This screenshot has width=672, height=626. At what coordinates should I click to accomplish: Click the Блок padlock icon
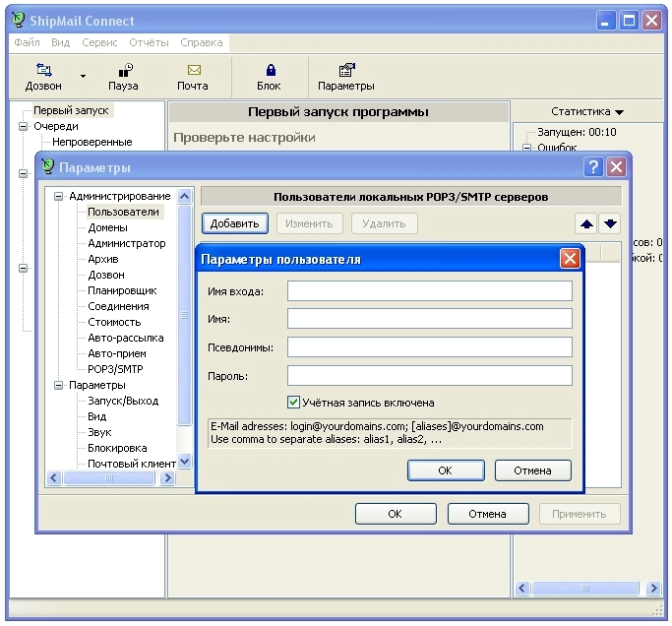click(x=271, y=70)
